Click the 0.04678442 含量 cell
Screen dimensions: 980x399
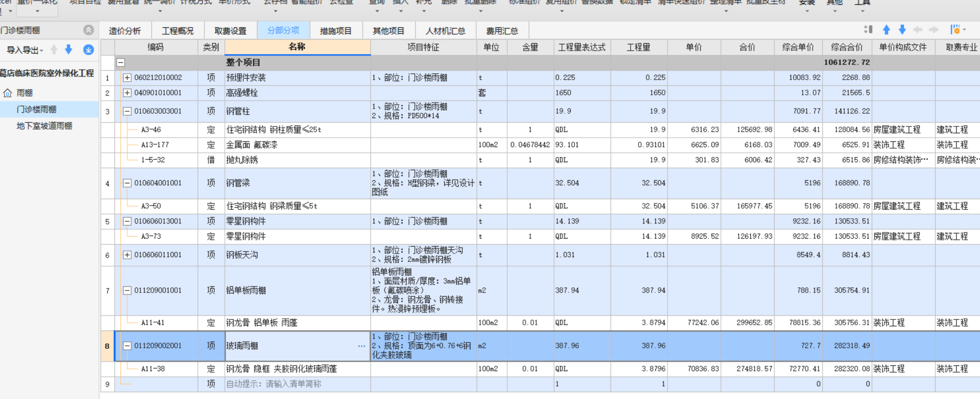[530, 145]
